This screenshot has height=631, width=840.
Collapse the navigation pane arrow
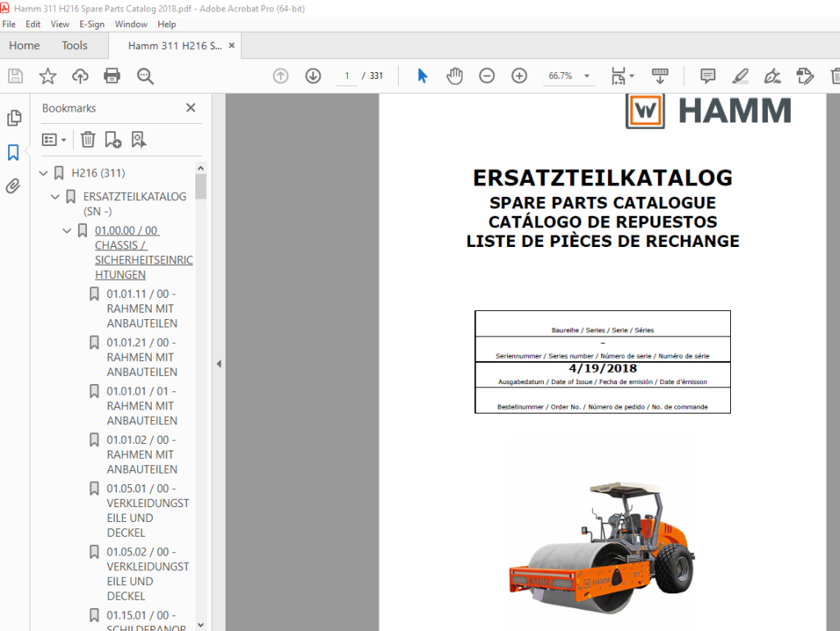[x=218, y=364]
